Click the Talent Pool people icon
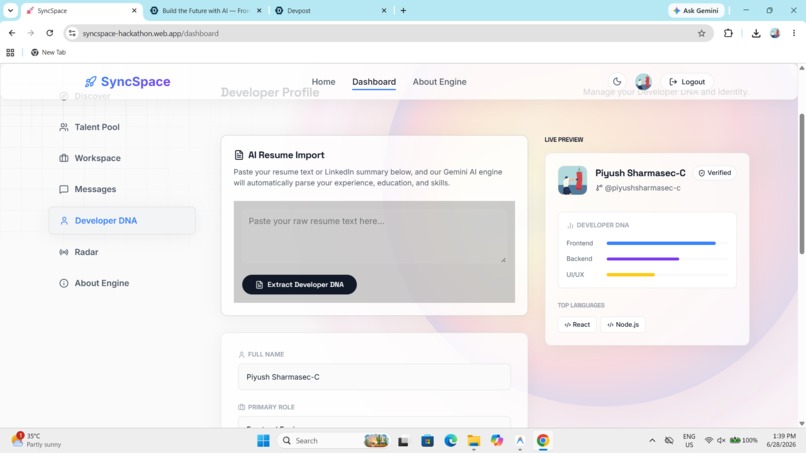This screenshot has width=806, height=453. click(x=64, y=127)
